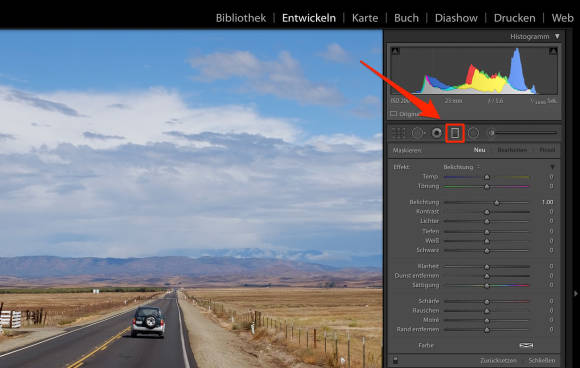Click the Belichtung slider handle
The height and width of the screenshot is (368, 580).
(497, 203)
